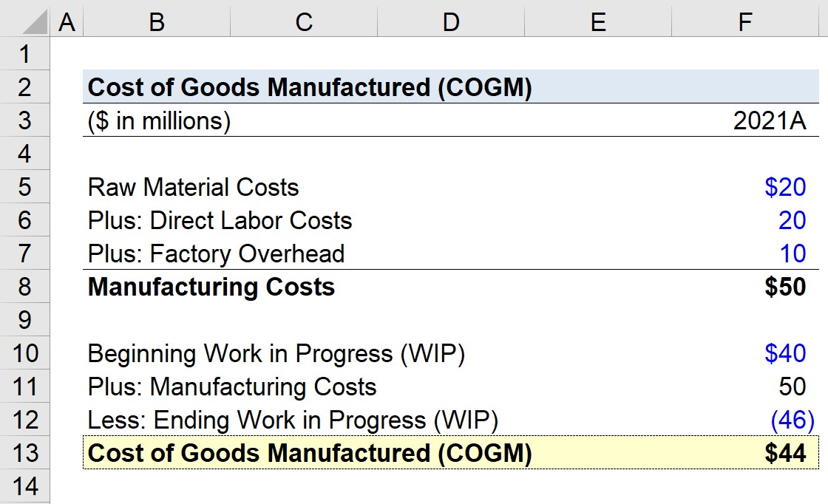
Task: Select row 1 header
Action: 25,54
